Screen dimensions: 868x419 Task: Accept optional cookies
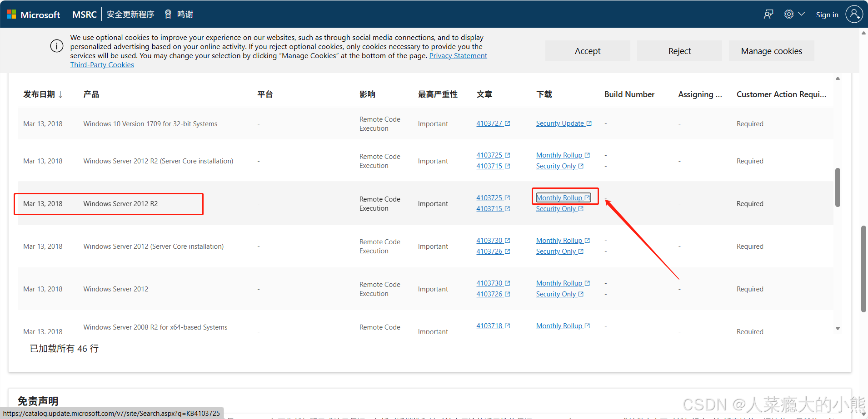point(588,51)
